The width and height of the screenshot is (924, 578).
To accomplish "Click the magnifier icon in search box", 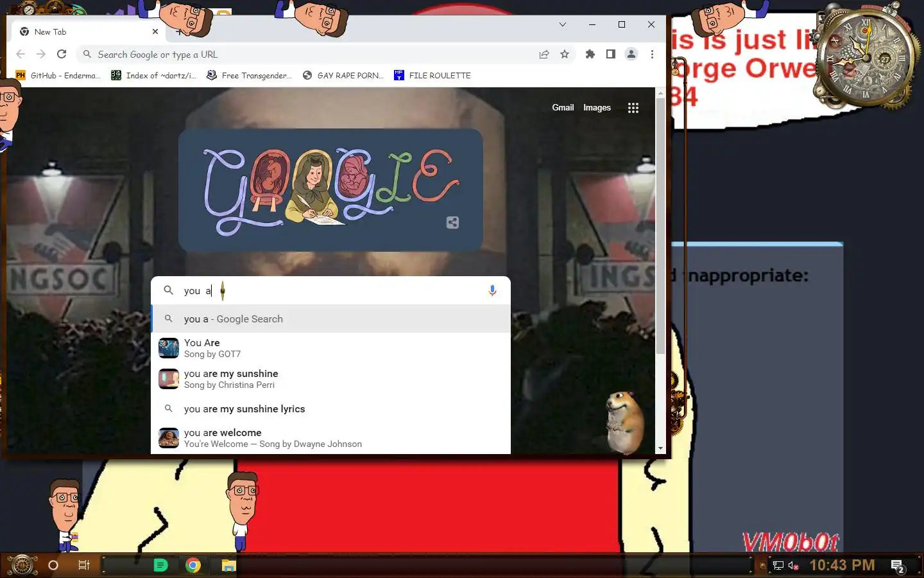I will pos(168,290).
